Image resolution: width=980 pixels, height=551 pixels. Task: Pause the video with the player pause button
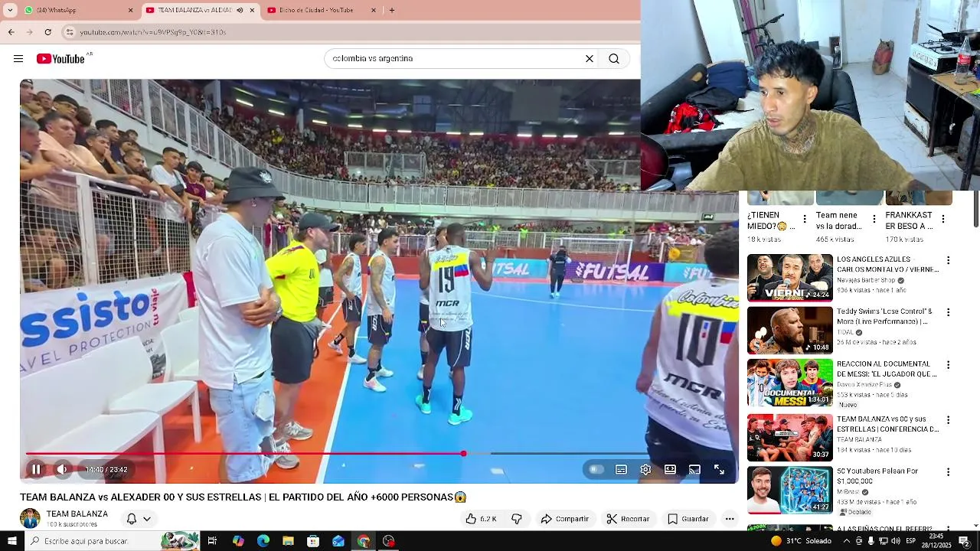pos(36,470)
